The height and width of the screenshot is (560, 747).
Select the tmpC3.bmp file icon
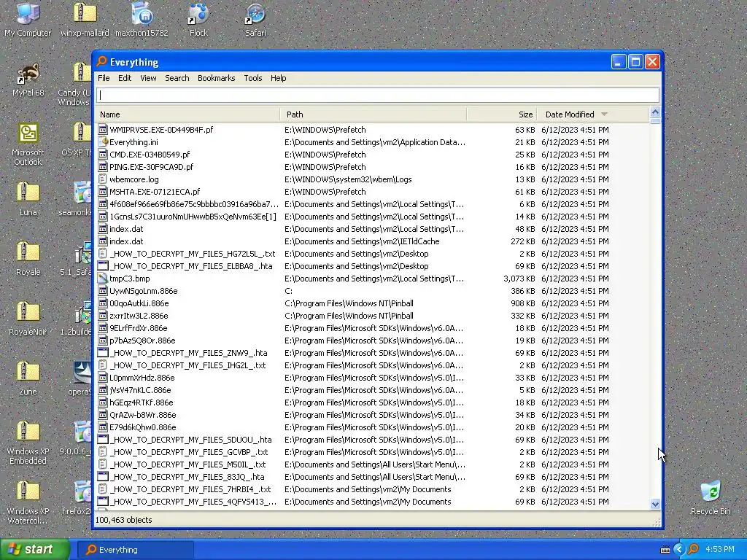click(102, 279)
